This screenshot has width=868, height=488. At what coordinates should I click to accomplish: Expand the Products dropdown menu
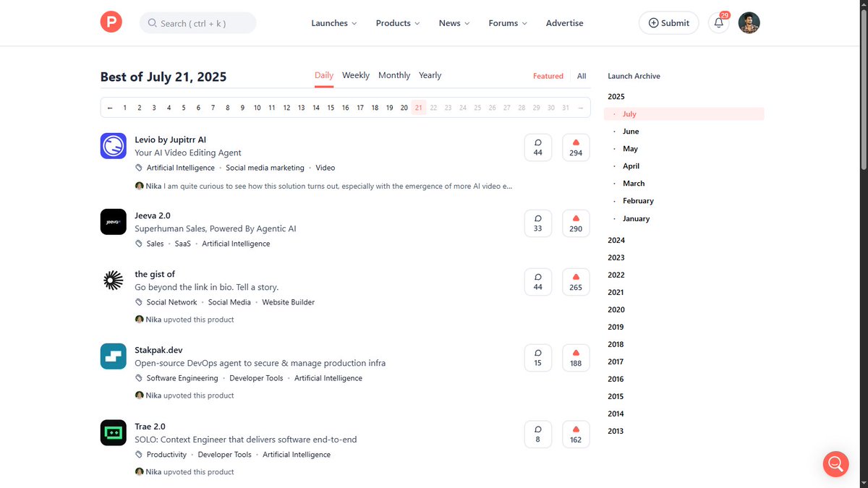[x=398, y=23]
